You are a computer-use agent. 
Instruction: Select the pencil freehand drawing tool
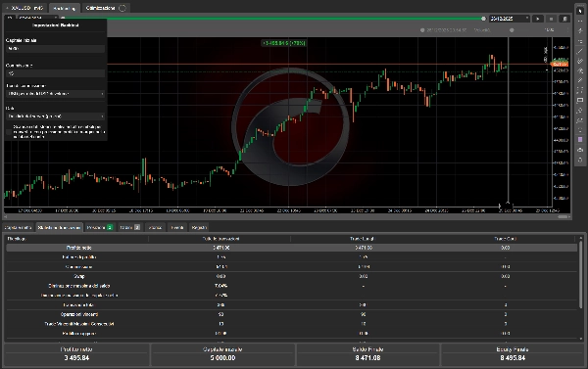[580, 80]
